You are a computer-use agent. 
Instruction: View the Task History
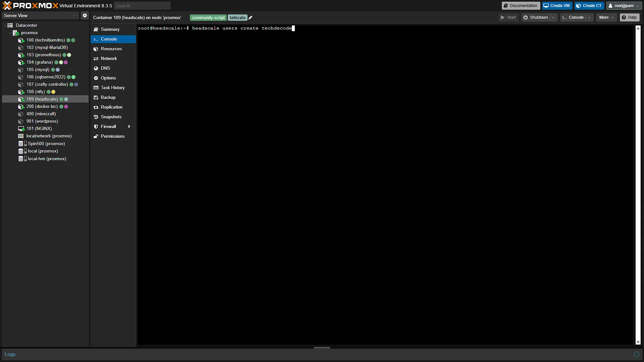coord(113,88)
